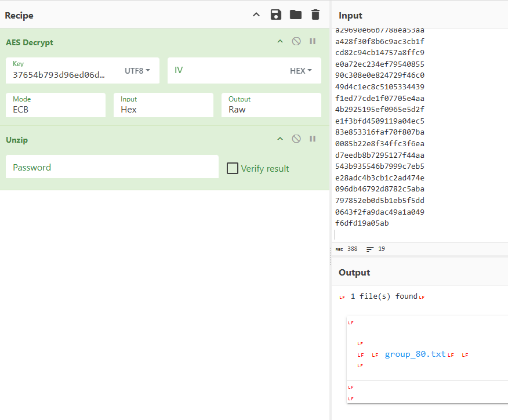Click into the Unzip Password field
The width and height of the screenshot is (508, 420).
tap(112, 167)
